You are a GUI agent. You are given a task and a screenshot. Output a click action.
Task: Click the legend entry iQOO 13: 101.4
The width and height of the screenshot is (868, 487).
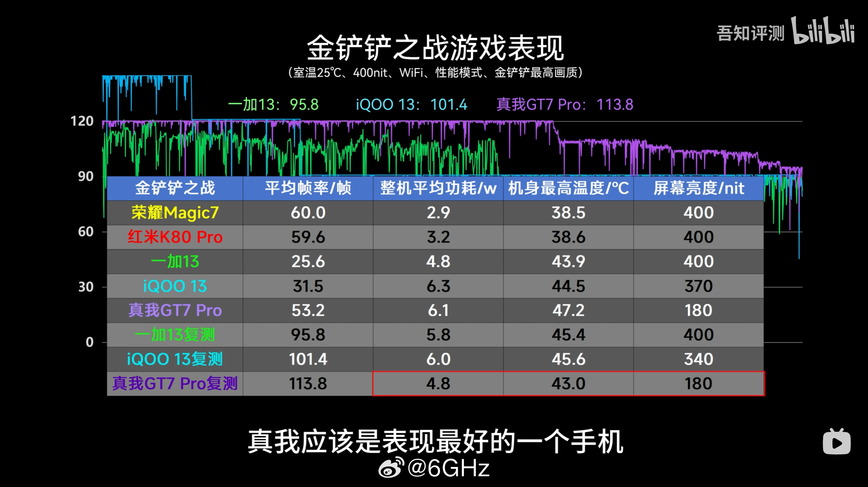coord(412,104)
